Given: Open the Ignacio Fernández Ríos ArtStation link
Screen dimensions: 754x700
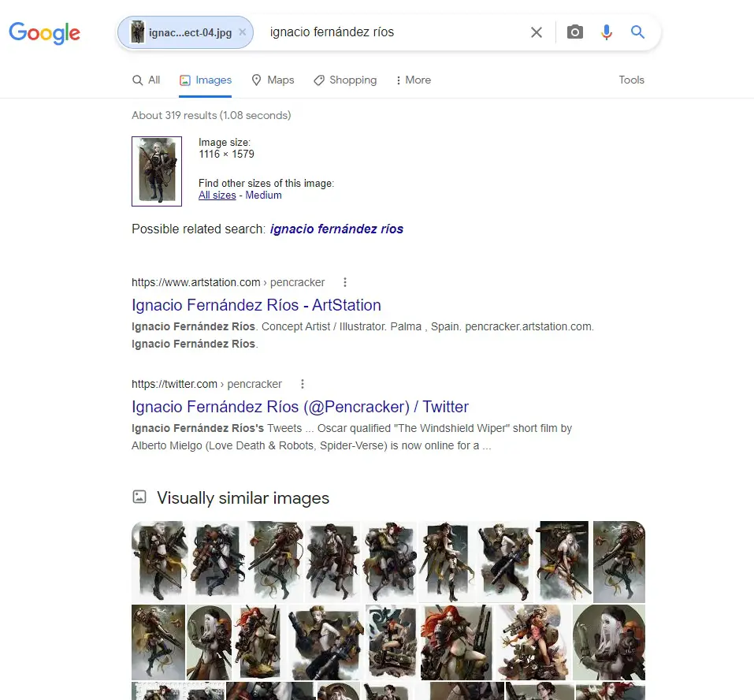Looking at the screenshot, I should (x=256, y=305).
